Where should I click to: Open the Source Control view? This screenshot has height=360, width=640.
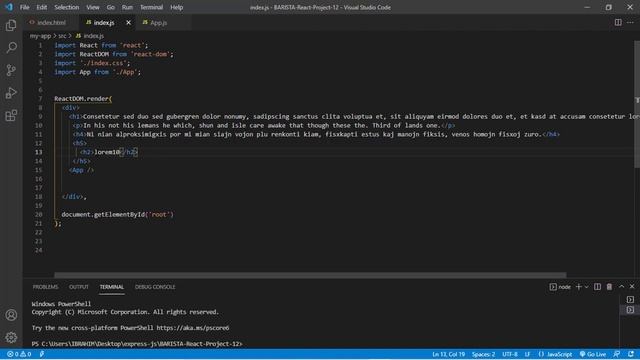point(11,70)
